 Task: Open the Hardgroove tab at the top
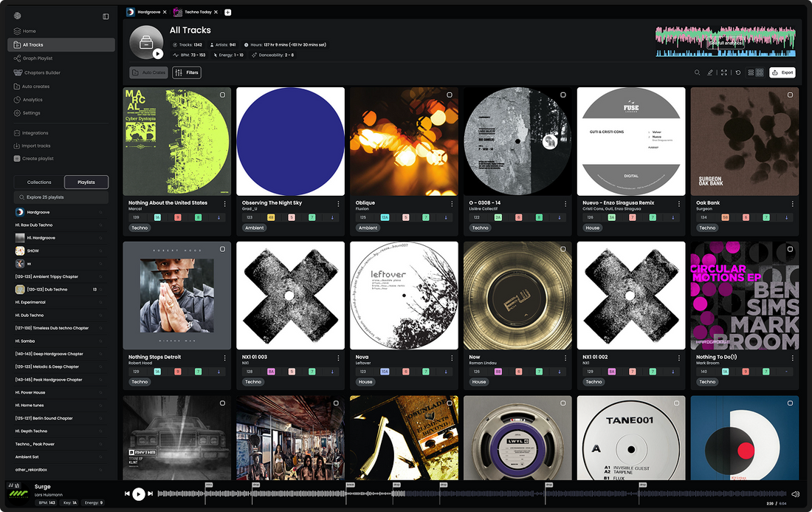tap(144, 12)
